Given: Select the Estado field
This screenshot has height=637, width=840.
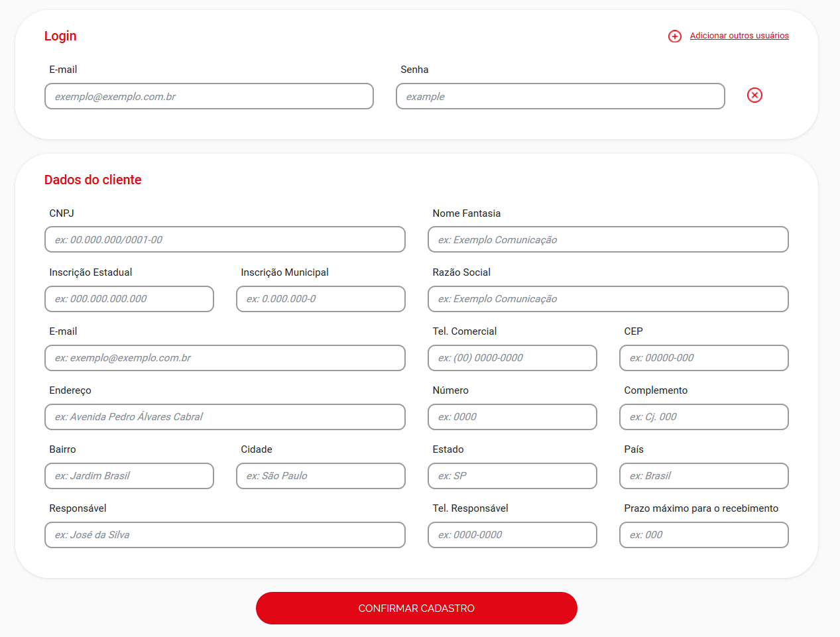Looking at the screenshot, I should click(512, 476).
